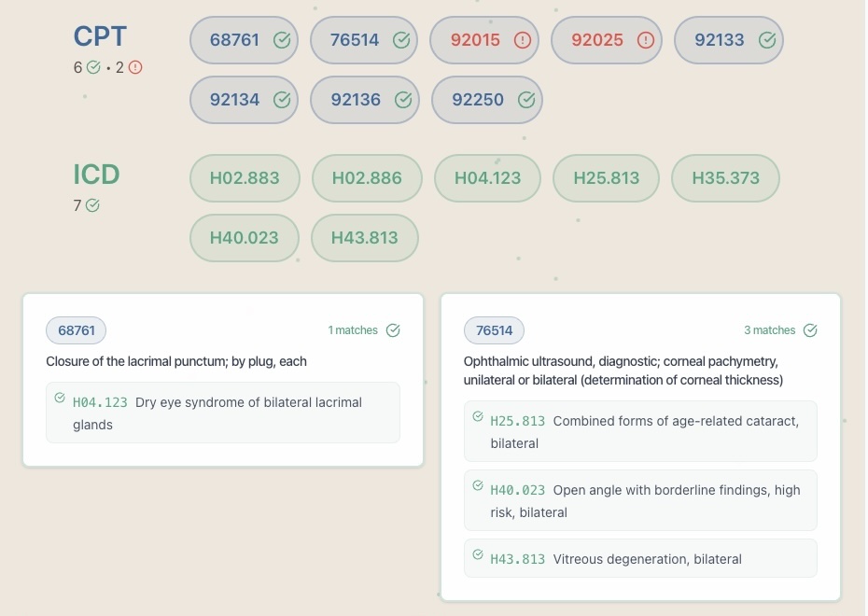Click the check icon beside the H40.023 row
The height and width of the screenshot is (616, 868).
click(478, 485)
